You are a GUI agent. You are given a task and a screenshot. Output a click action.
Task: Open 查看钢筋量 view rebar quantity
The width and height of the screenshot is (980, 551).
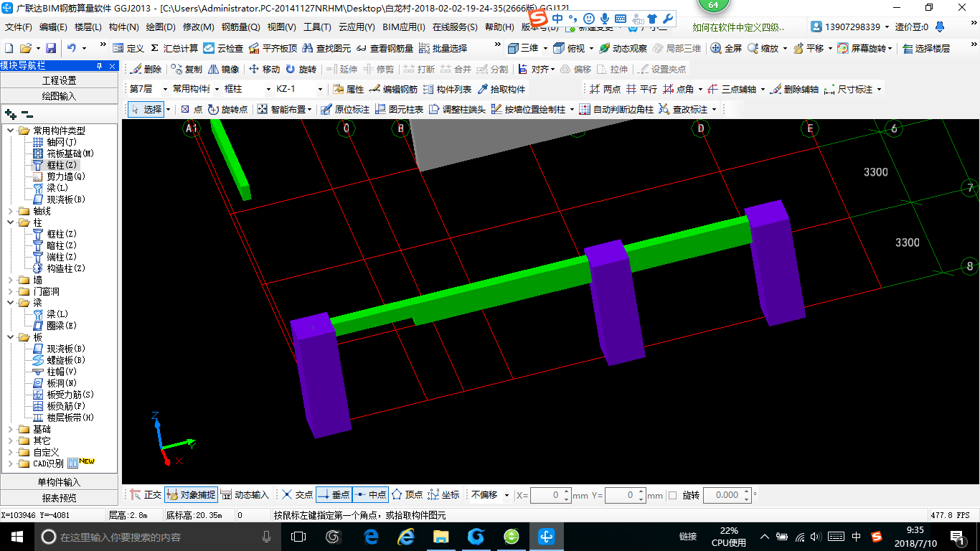(385, 48)
